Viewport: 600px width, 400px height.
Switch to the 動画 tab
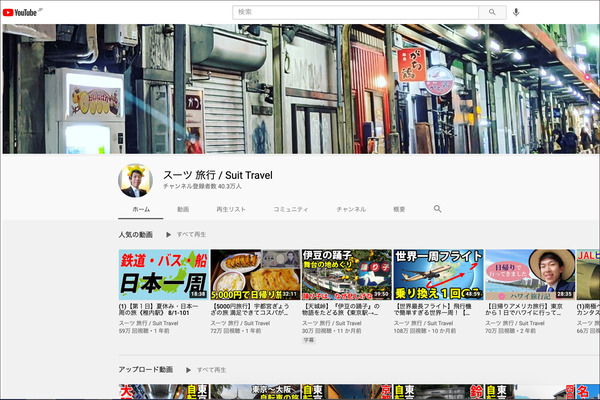[x=183, y=209]
